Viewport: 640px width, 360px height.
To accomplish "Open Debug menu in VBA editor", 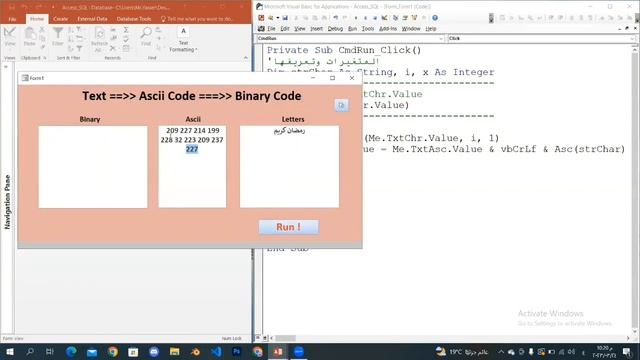I will [335, 29].
